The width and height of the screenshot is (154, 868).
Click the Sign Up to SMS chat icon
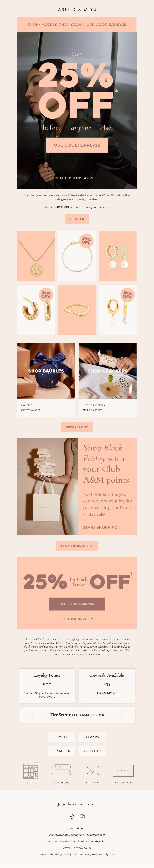pos(62,770)
